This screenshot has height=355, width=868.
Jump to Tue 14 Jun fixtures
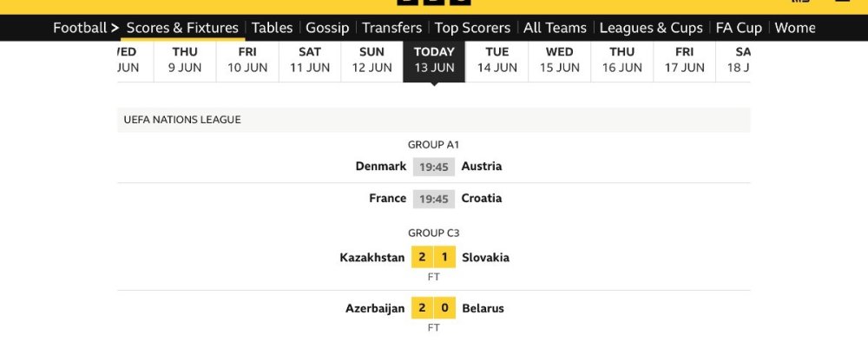click(x=497, y=60)
